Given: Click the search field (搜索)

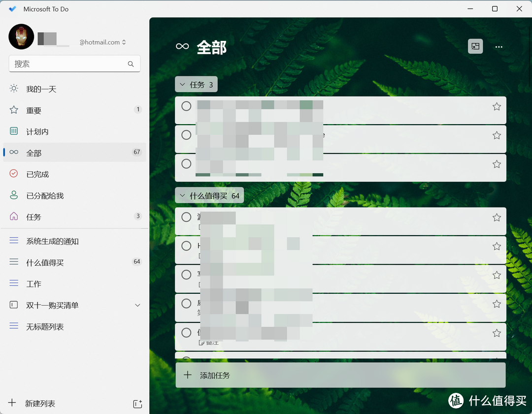Looking at the screenshot, I should click(75, 64).
